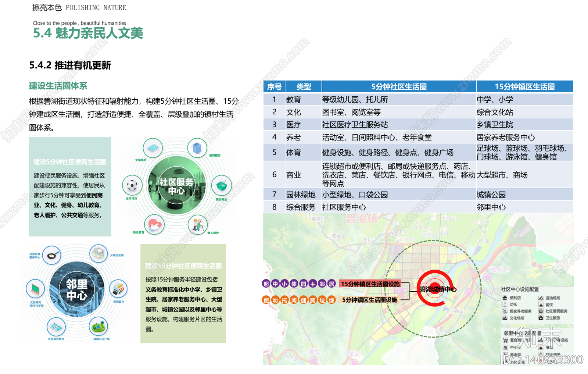Click the peach 5分钟镇区生活圈设施 label
Viewport: 588px width, 374px height.
click(x=370, y=300)
